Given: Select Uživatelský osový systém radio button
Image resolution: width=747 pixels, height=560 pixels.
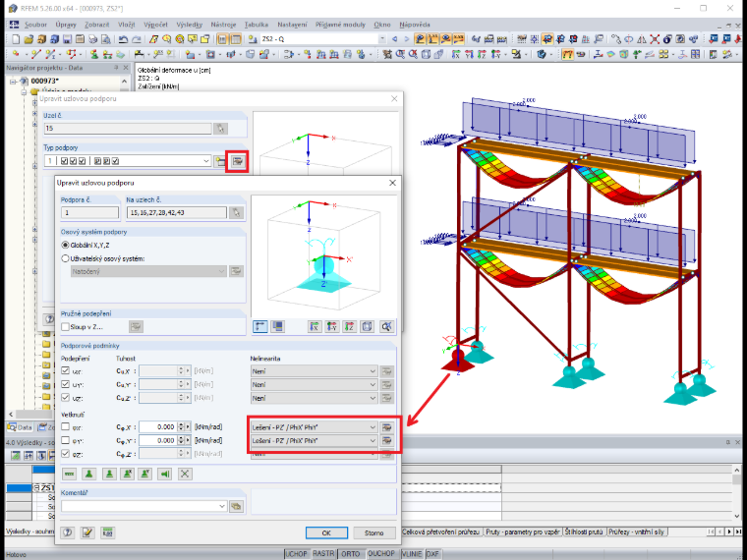Looking at the screenshot, I should [x=65, y=258].
